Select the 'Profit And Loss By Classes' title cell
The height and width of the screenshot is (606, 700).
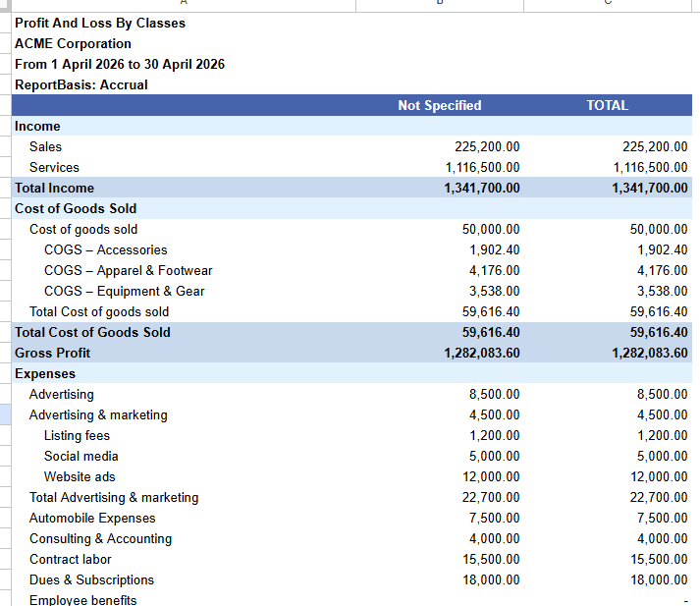(184, 23)
